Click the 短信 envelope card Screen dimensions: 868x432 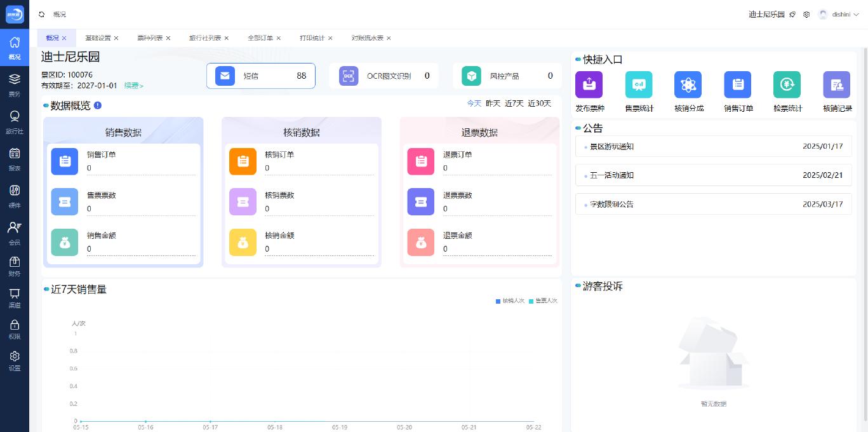point(260,76)
